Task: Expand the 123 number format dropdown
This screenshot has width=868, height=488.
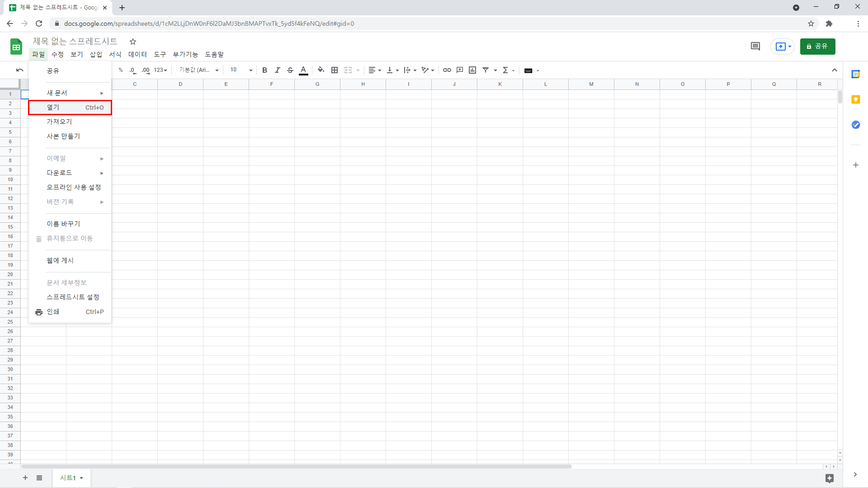Action: click(x=160, y=70)
